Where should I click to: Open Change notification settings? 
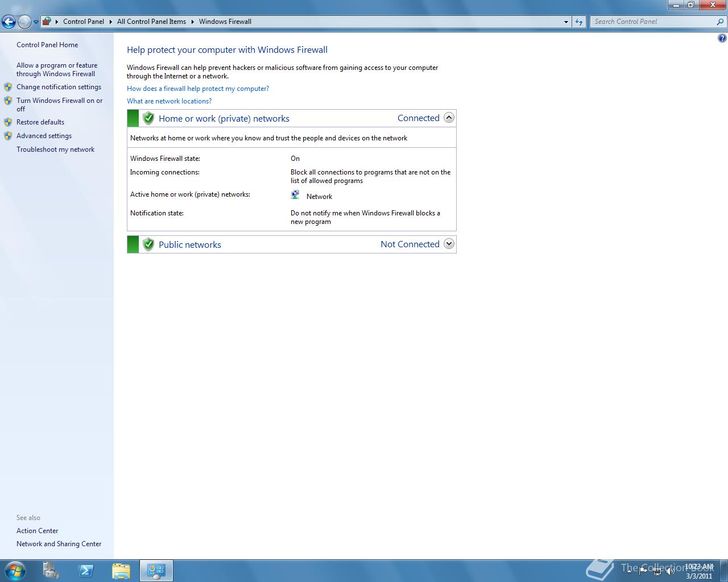pyautogui.click(x=59, y=87)
